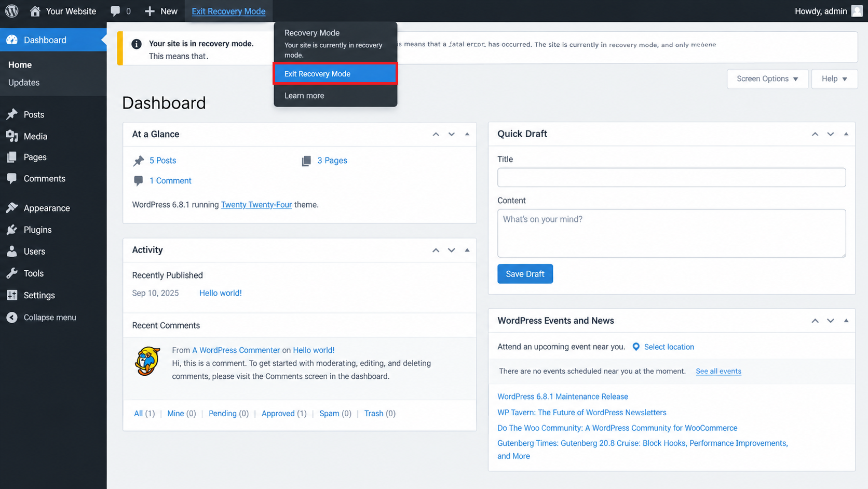868x489 pixels.
Task: Move Quick Draft panel up
Action: pyautogui.click(x=815, y=134)
